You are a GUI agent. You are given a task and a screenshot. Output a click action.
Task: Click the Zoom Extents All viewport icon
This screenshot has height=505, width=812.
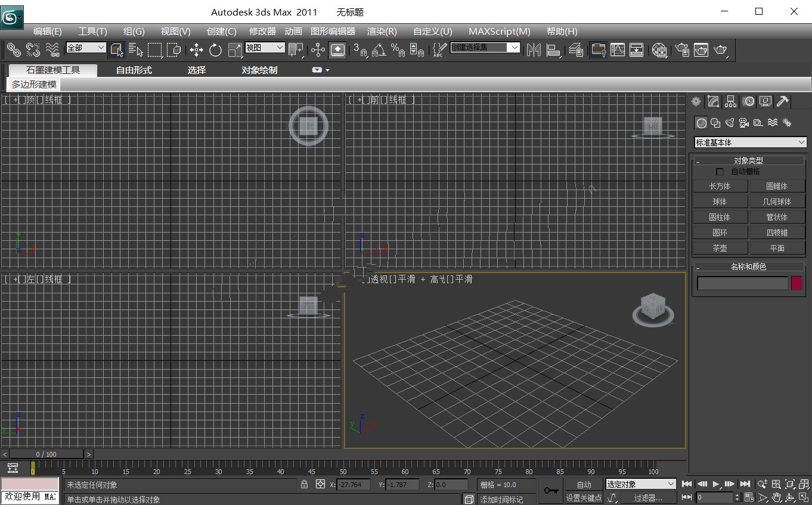[x=804, y=484]
